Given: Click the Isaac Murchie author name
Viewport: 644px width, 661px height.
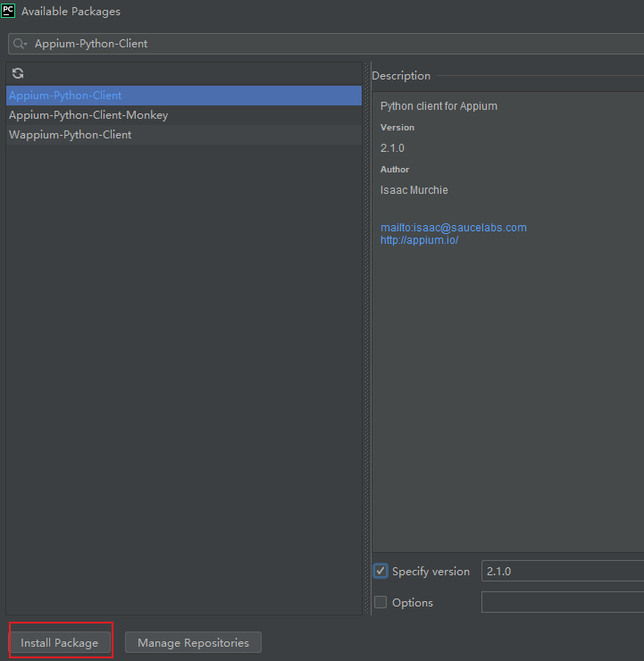Looking at the screenshot, I should click(414, 190).
